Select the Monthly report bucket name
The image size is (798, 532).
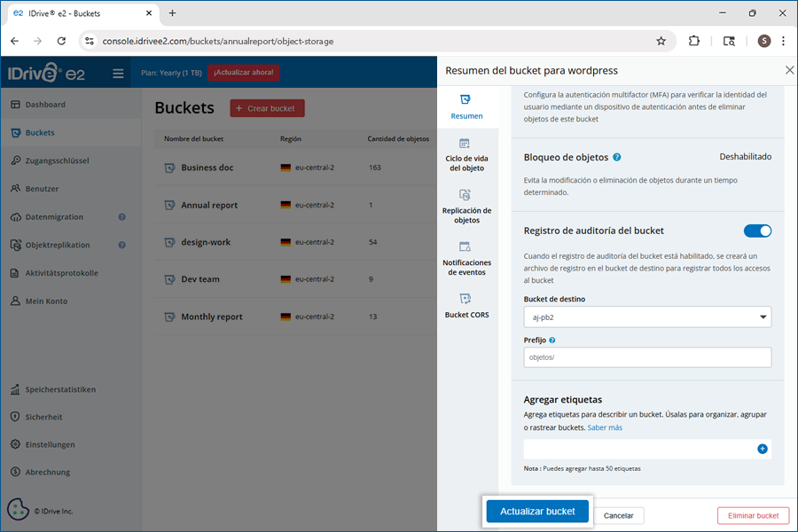(x=212, y=317)
